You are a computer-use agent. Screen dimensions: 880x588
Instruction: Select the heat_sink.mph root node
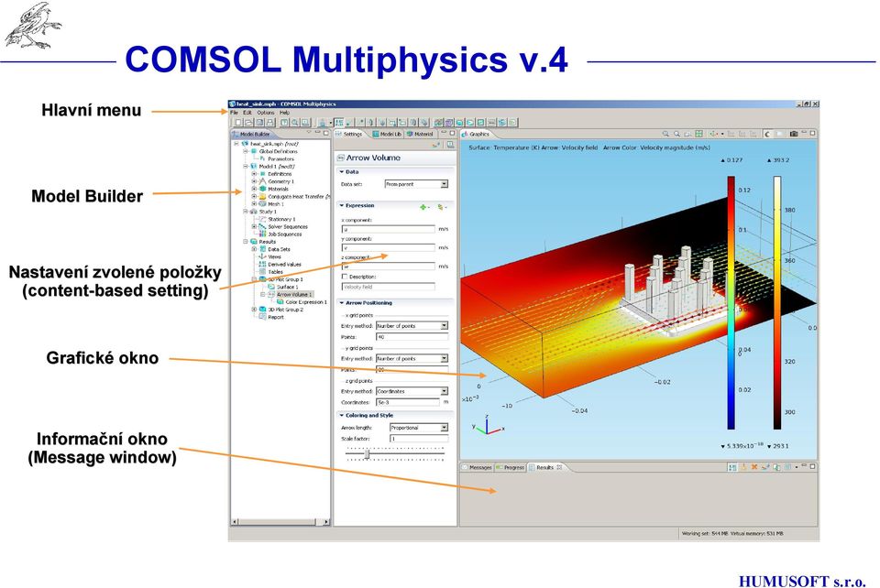274,144
